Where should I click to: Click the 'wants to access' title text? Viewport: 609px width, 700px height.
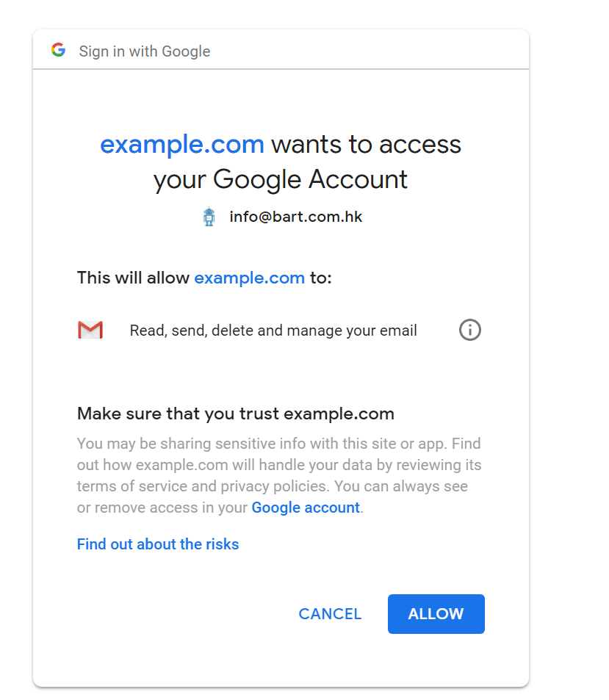pyautogui.click(x=366, y=145)
